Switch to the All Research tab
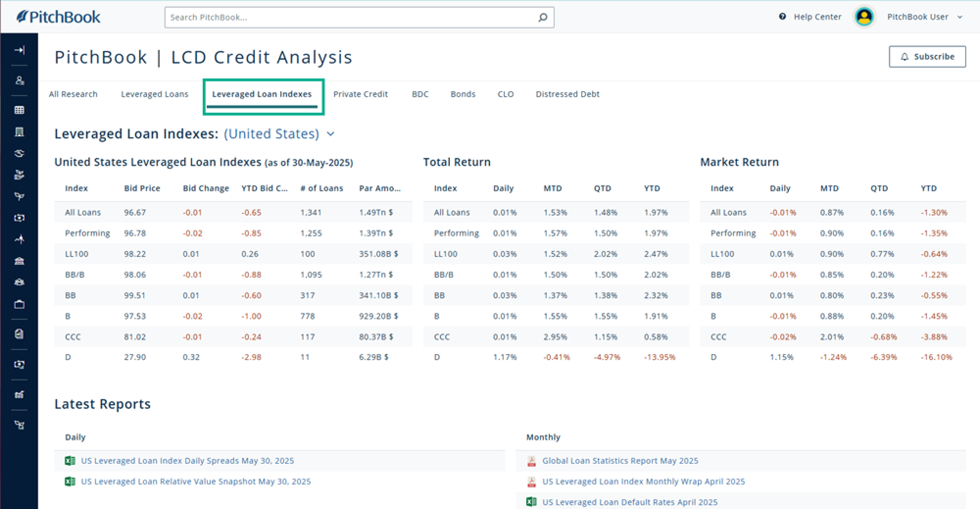The width and height of the screenshot is (980, 509). (x=73, y=94)
